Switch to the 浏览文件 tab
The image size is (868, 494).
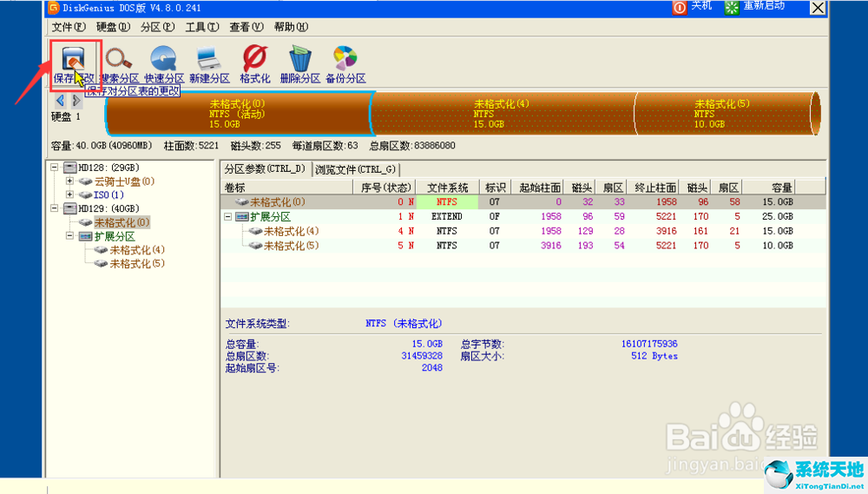(354, 169)
